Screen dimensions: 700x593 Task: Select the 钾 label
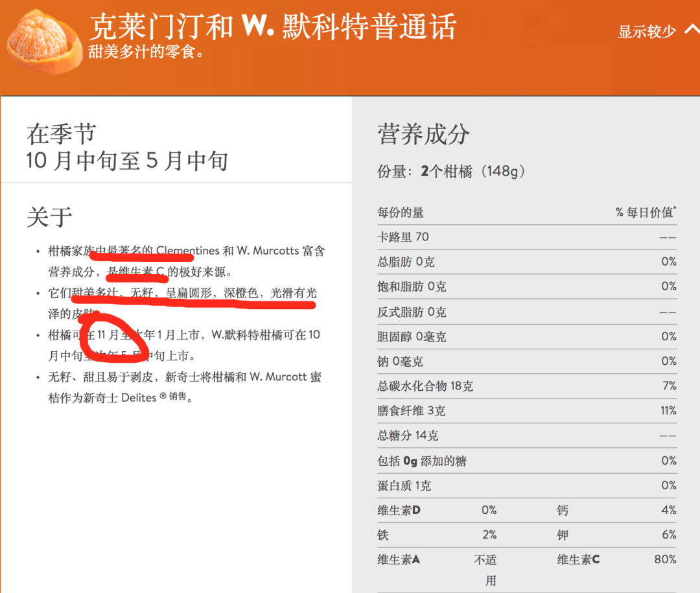click(x=563, y=535)
